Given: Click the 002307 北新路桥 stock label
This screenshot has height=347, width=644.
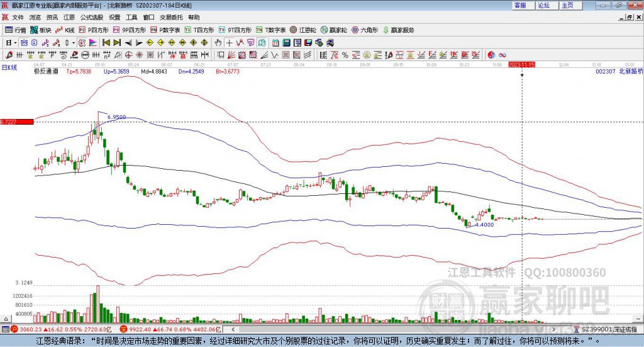Looking at the screenshot, I should [x=619, y=72].
